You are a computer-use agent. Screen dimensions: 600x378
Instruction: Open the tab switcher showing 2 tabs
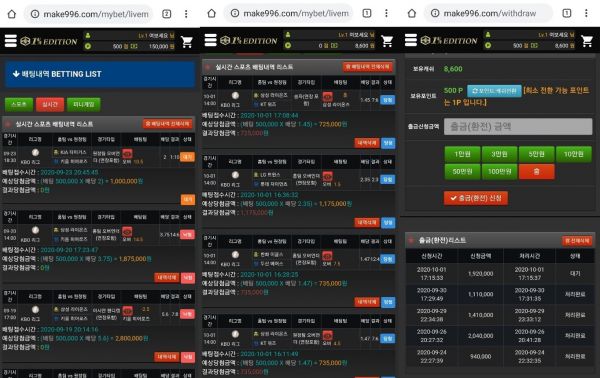coord(166,14)
